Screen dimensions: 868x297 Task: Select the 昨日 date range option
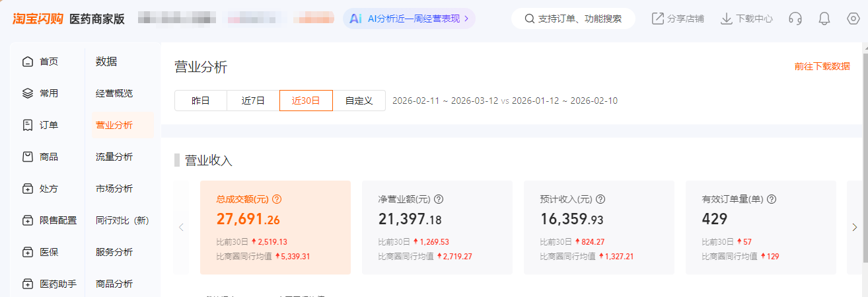pos(200,101)
